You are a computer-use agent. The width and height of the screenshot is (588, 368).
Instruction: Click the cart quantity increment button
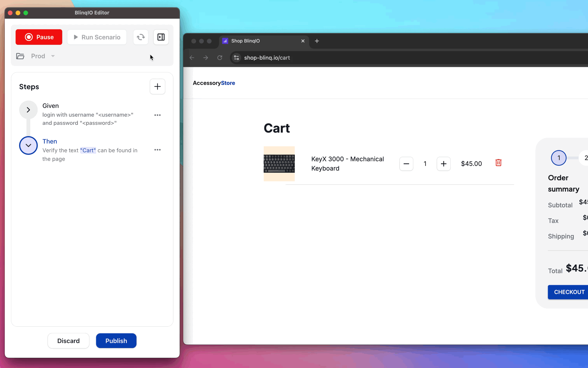[443, 164]
